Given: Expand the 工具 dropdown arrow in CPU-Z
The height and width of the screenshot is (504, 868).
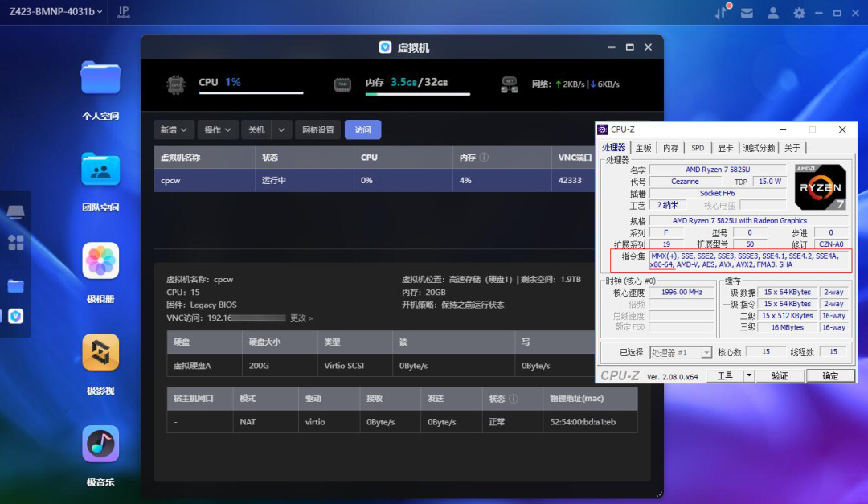Looking at the screenshot, I should click(x=748, y=375).
